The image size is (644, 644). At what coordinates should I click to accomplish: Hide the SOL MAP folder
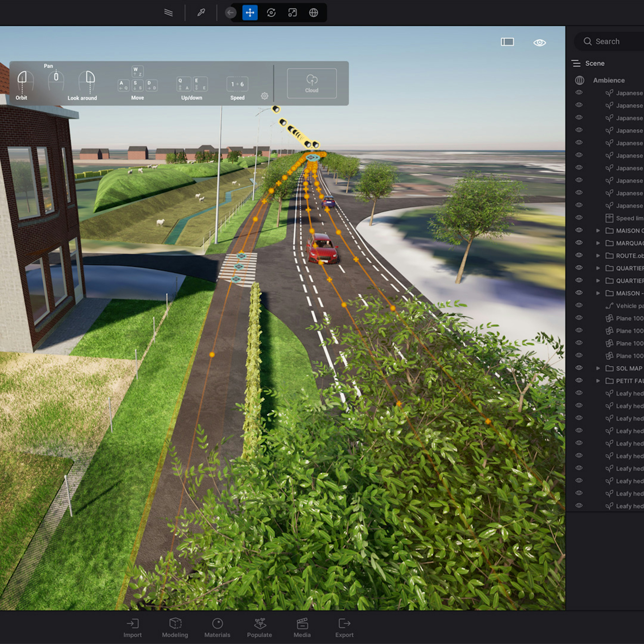tap(579, 368)
